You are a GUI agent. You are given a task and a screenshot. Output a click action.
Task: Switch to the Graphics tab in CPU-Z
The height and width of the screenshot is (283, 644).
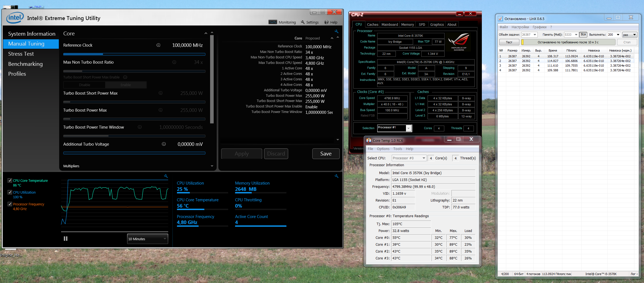tap(437, 24)
